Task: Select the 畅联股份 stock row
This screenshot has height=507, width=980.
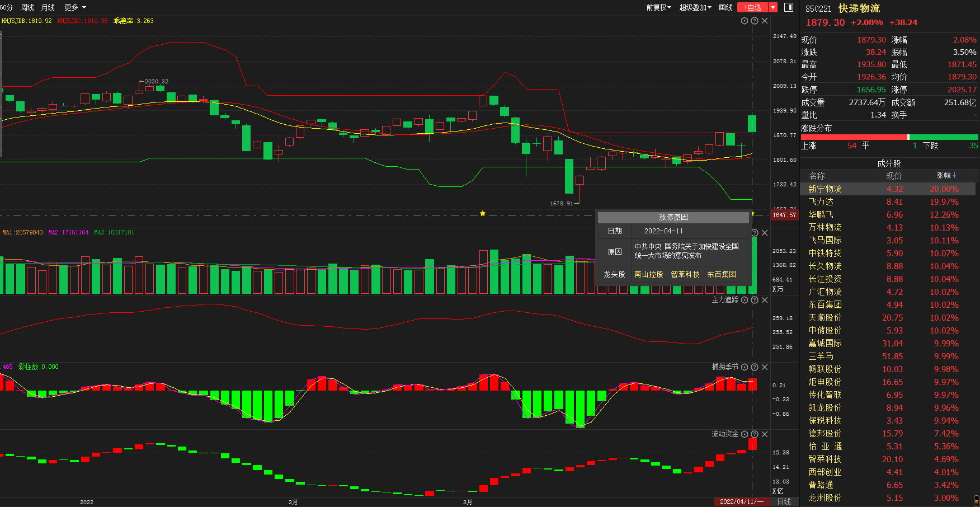Action: pos(888,369)
